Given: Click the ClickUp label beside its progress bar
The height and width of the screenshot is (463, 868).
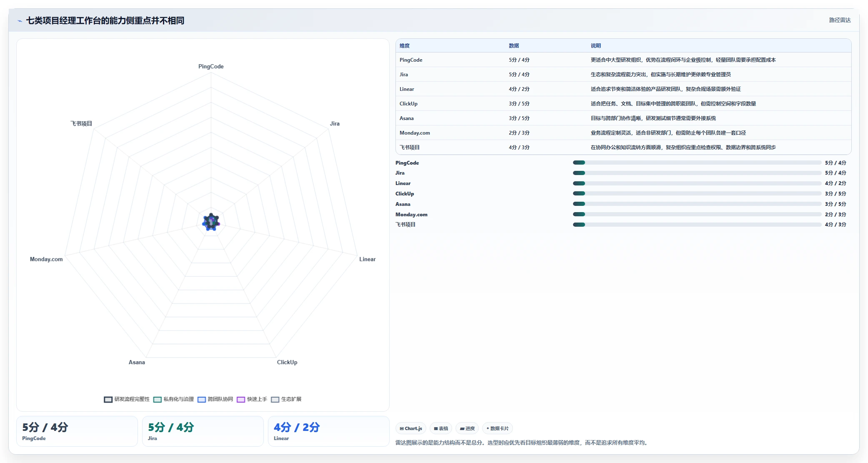Looking at the screenshot, I should coord(405,194).
